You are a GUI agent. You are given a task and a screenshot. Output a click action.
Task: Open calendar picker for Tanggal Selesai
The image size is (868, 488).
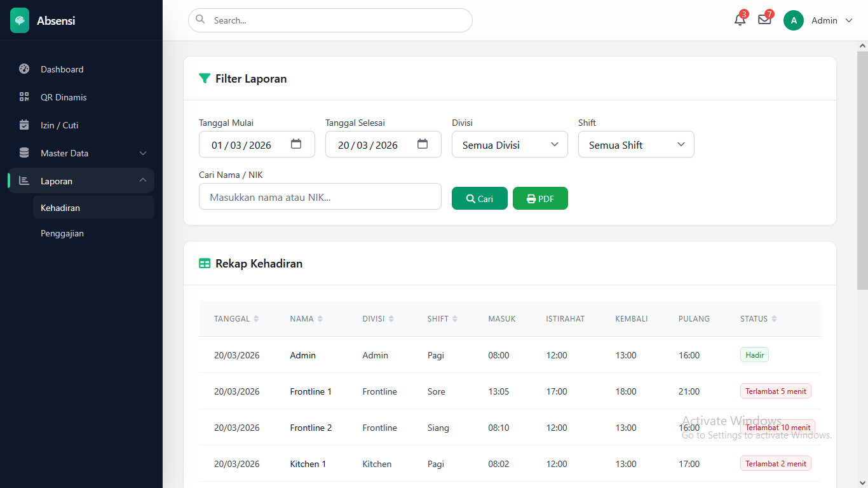coord(423,144)
